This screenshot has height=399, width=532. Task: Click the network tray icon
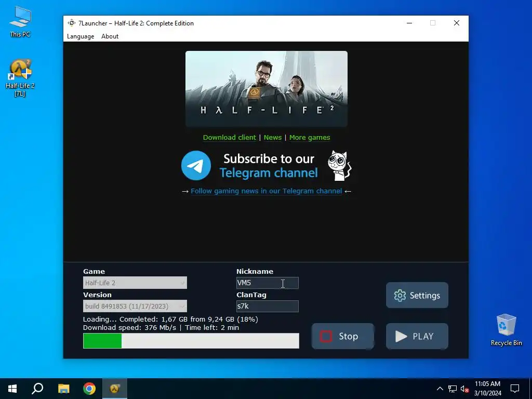pos(453,389)
